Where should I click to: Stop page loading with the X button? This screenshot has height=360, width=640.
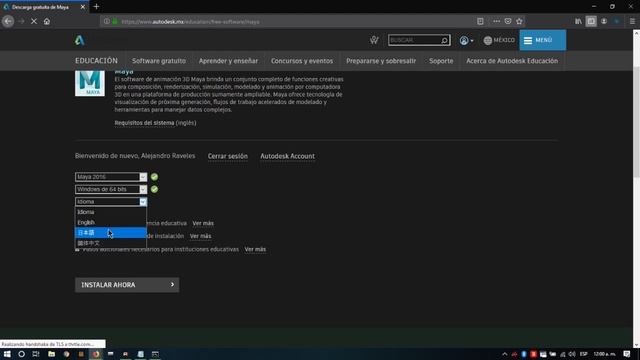(x=34, y=21)
